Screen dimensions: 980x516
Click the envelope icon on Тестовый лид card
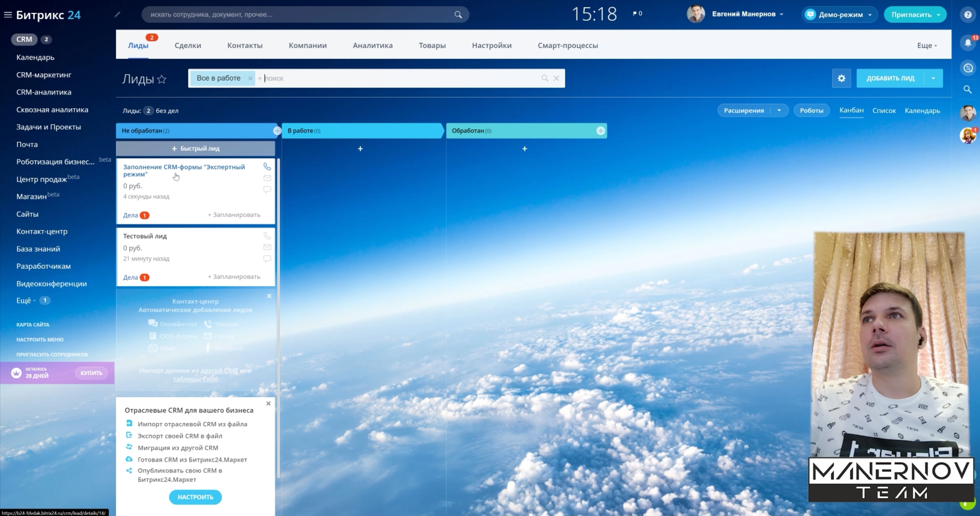click(x=267, y=247)
